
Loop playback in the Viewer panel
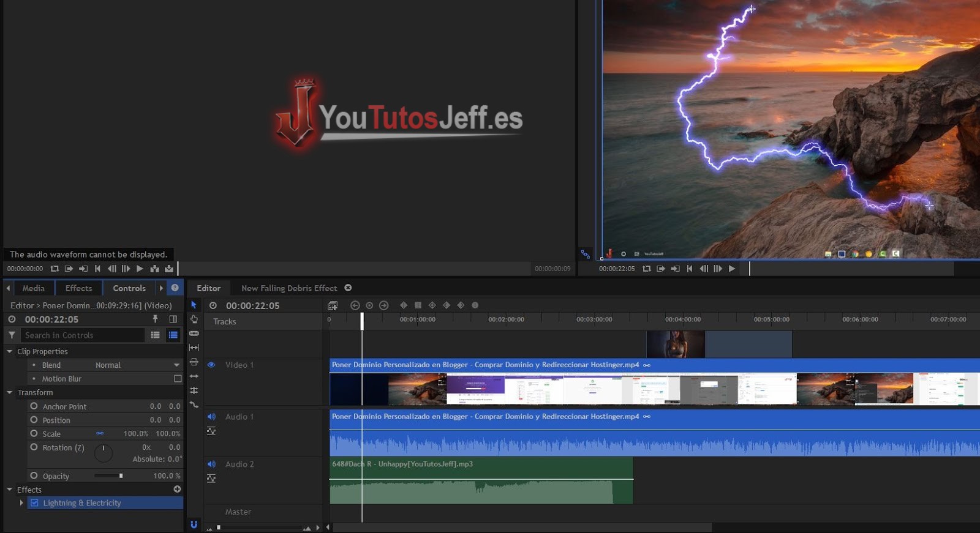[647, 269]
